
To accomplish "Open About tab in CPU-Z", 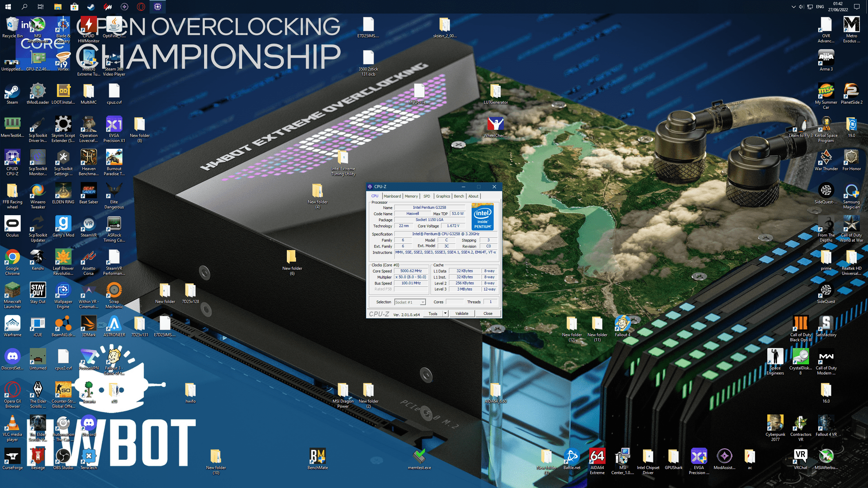I will 473,196.
